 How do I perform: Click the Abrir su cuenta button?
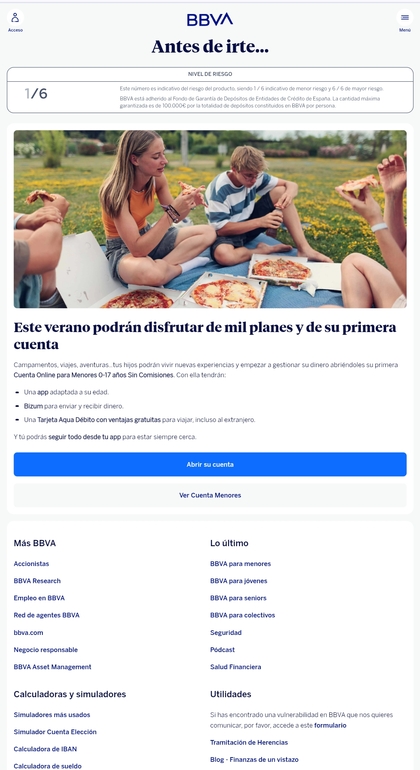tap(210, 464)
